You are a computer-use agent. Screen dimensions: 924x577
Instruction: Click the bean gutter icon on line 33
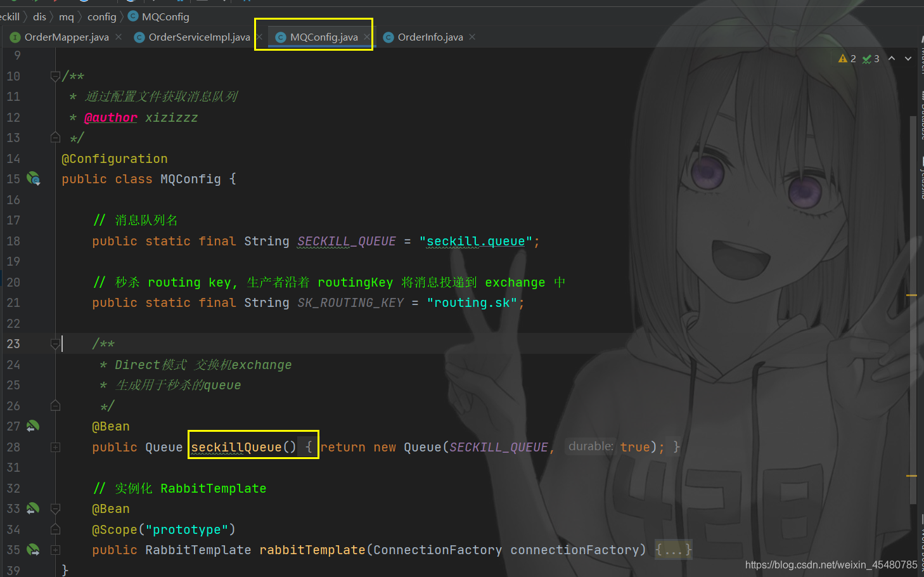coord(33,509)
